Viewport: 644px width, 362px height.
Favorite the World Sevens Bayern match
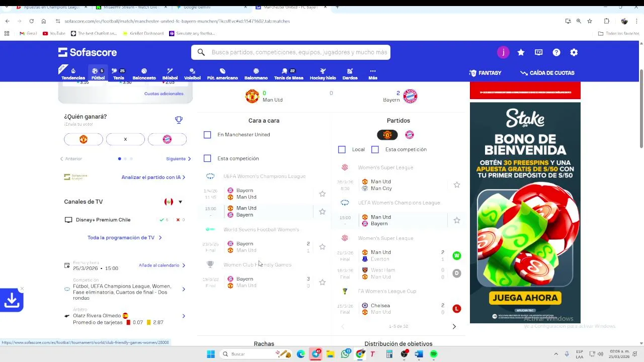pos(323,247)
